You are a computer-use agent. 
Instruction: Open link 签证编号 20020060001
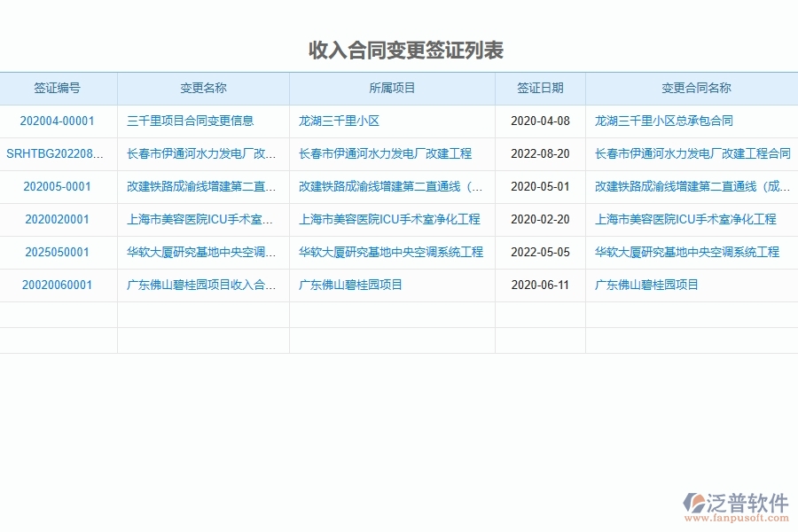tap(58, 286)
